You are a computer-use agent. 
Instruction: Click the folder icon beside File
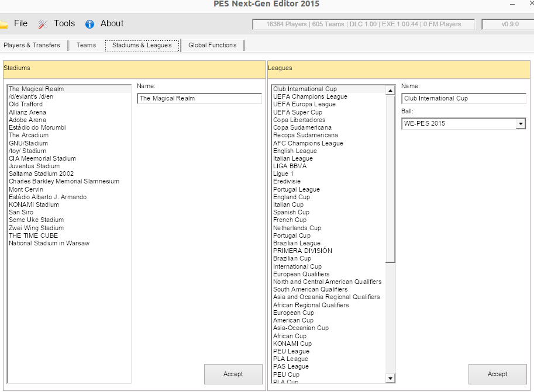[4, 25]
